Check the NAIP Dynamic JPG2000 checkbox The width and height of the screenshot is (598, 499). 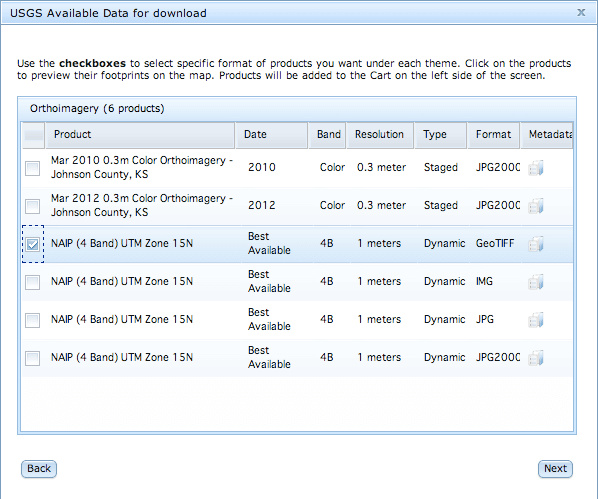click(x=32, y=358)
